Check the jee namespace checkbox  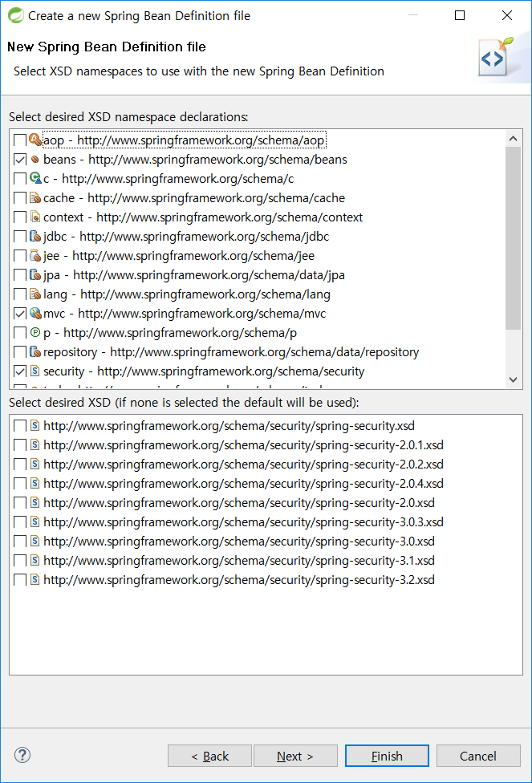point(20,256)
